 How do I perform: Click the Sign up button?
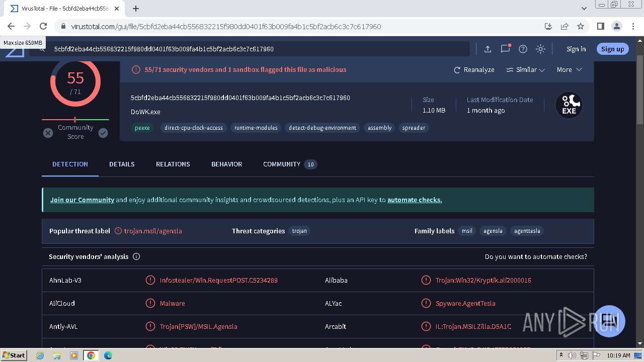612,49
